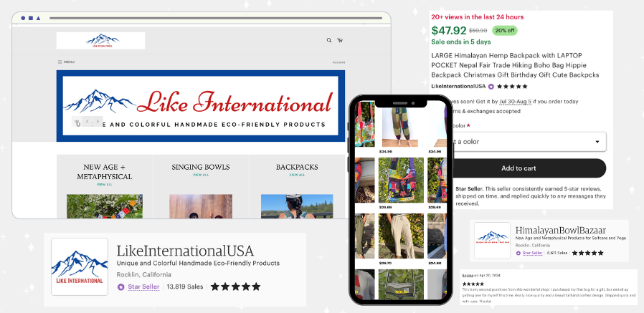Open green SOLD bag product on phone
The image size is (644, 313).
click(x=401, y=284)
